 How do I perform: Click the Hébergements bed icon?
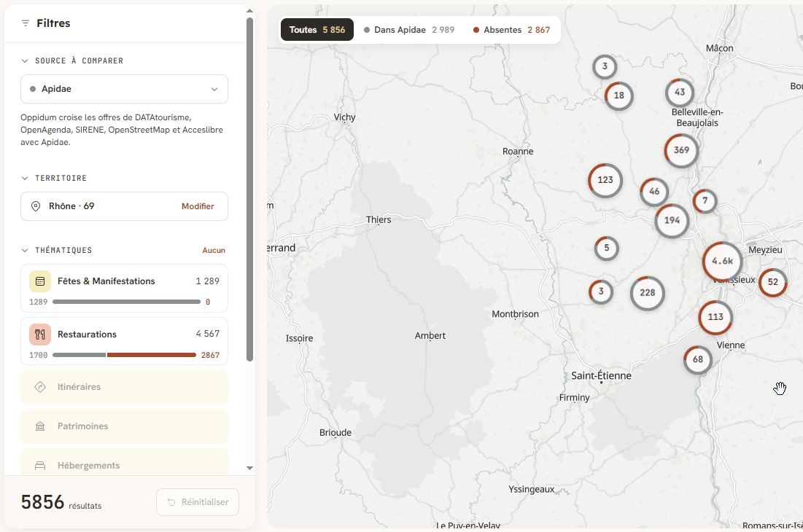40,466
